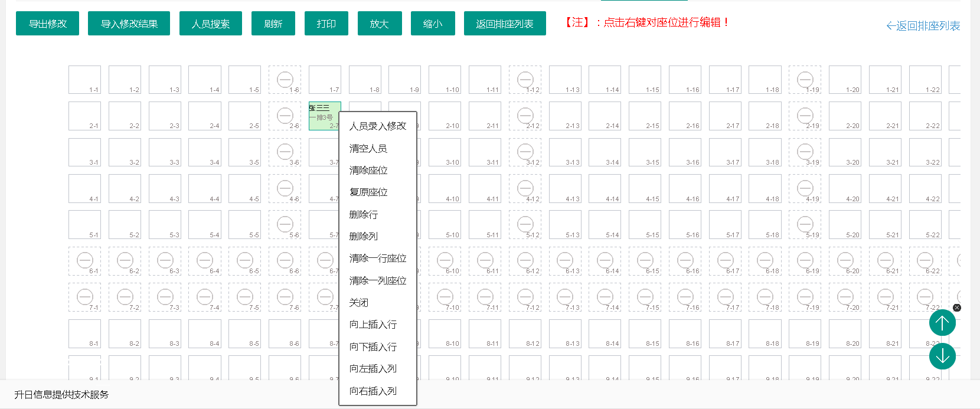Select the removed seat icon 6-15

point(645,260)
